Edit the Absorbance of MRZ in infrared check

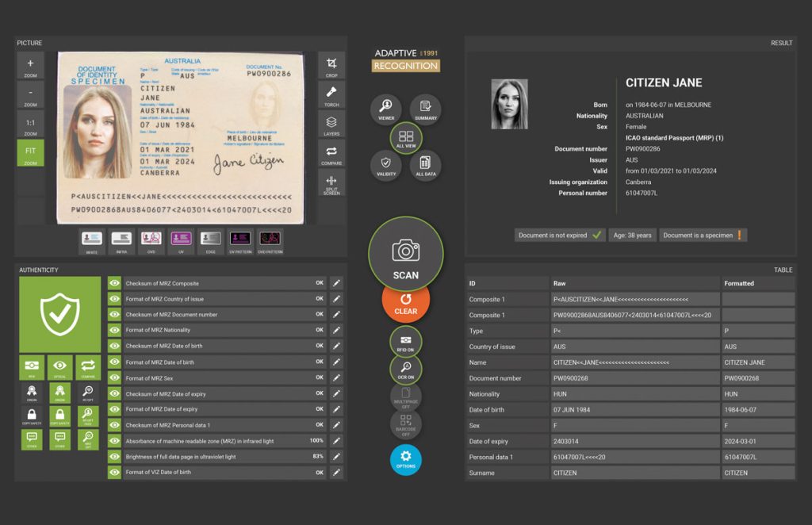[336, 441]
